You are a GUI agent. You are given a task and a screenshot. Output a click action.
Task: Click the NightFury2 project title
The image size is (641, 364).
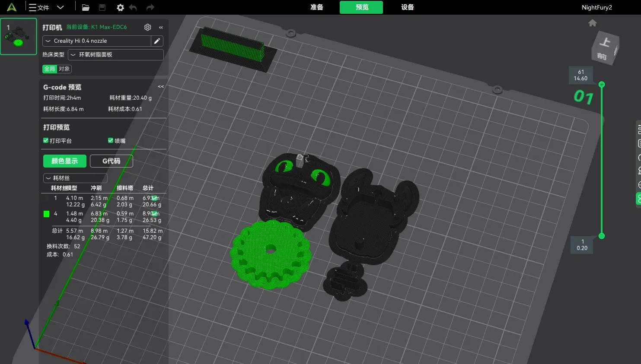(596, 7)
